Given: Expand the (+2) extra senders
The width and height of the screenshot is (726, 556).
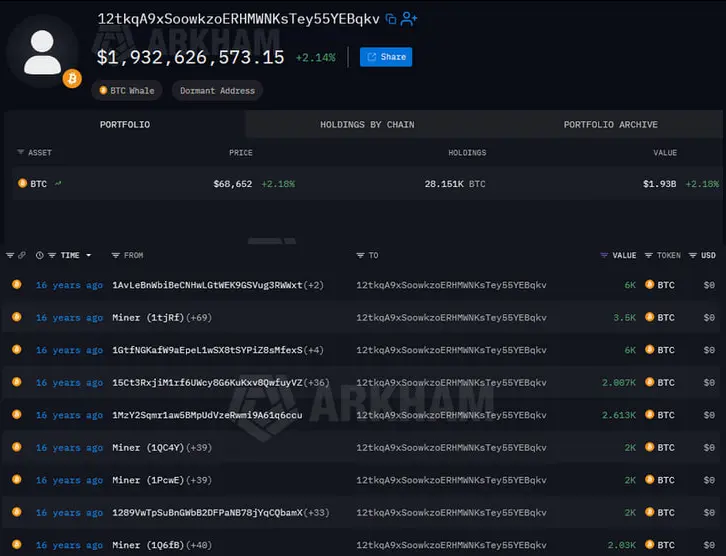Looking at the screenshot, I should [313, 285].
